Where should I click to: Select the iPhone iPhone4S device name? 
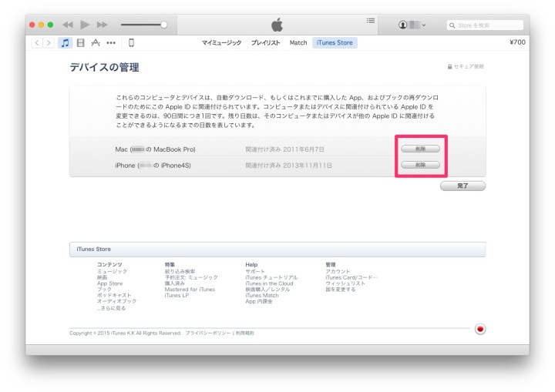(x=153, y=166)
